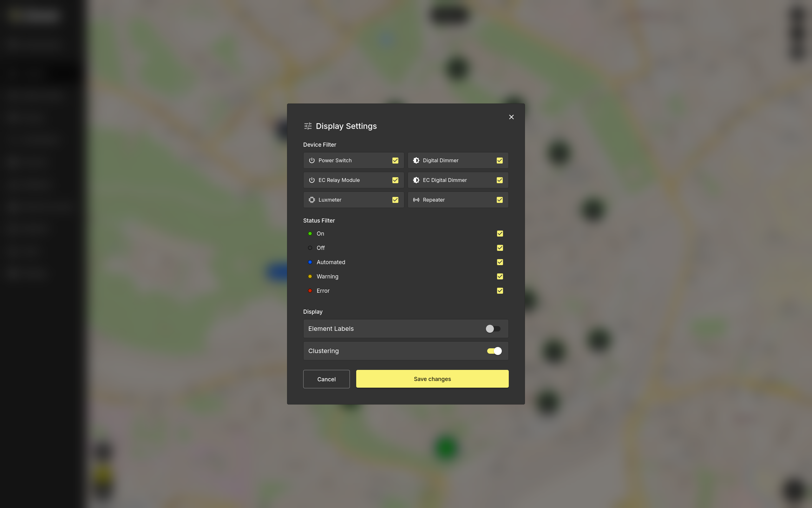Click the Power Switch power icon

point(312,161)
